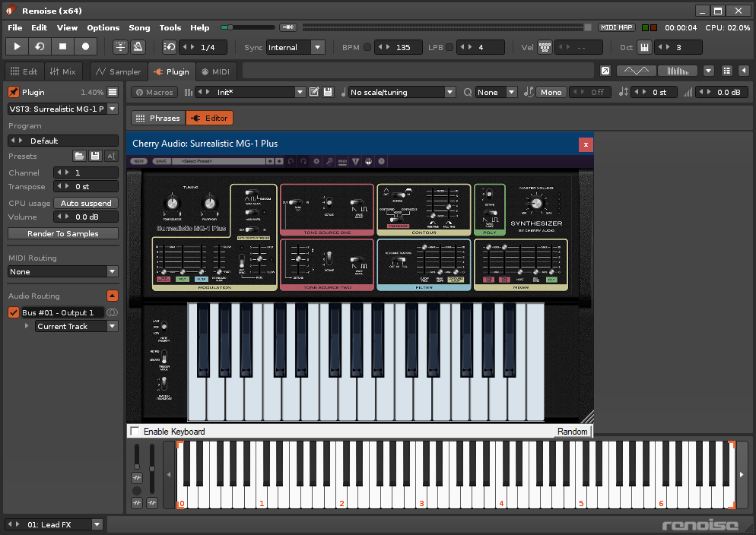This screenshot has width=756, height=535.
Task: Toggle the Plugin enabled checkbox
Action: 12,91
